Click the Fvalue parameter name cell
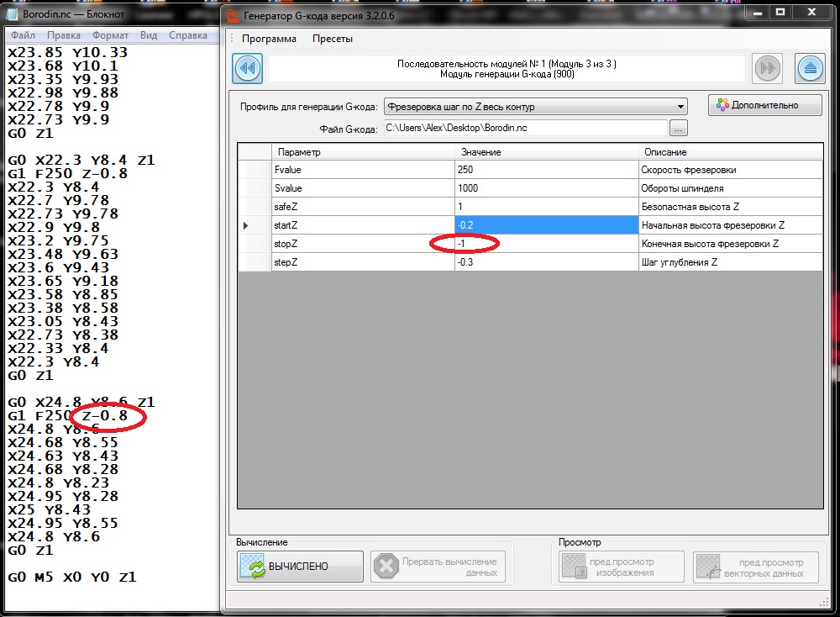The height and width of the screenshot is (617, 840). (x=363, y=170)
